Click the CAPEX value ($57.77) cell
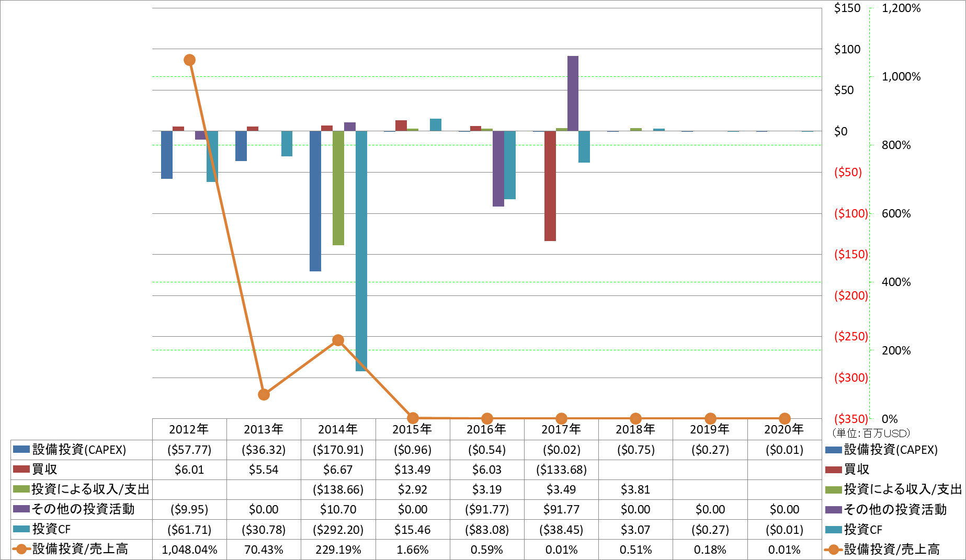Screen dimensions: 966x560 pyautogui.click(x=189, y=450)
